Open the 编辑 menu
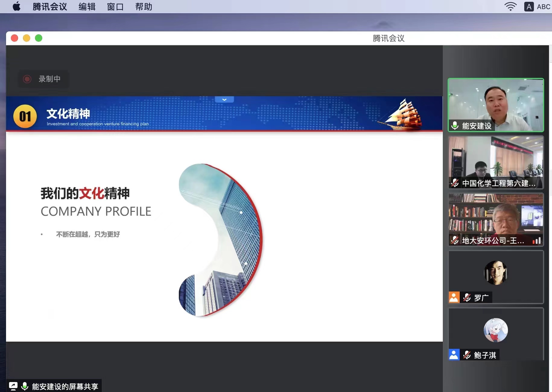This screenshot has height=392, width=552. point(87,7)
